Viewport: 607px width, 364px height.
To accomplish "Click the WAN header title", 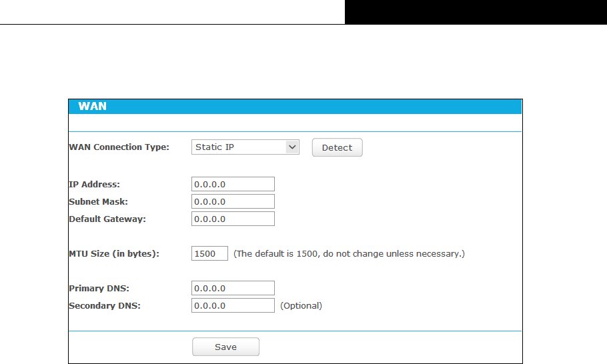I will [92, 107].
